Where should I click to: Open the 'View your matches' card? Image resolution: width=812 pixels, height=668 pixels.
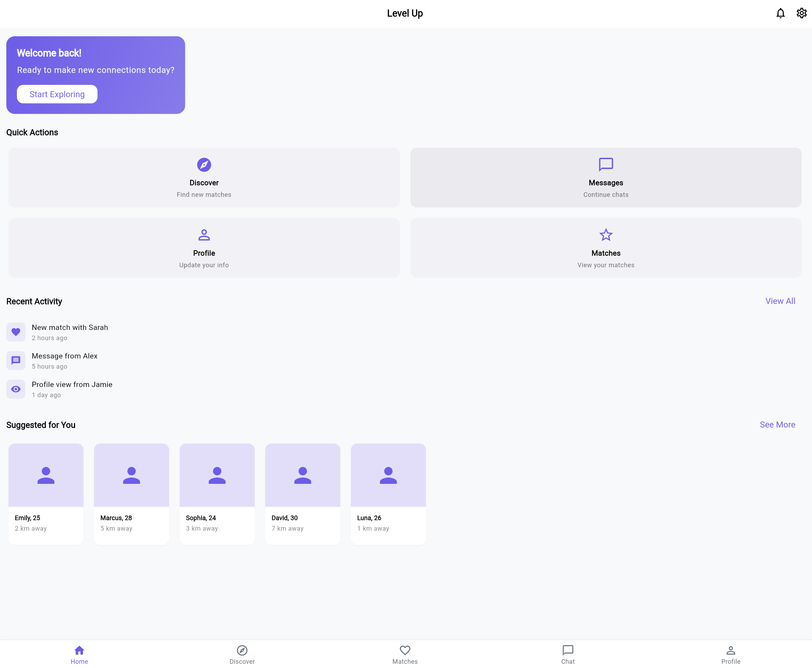click(606, 248)
